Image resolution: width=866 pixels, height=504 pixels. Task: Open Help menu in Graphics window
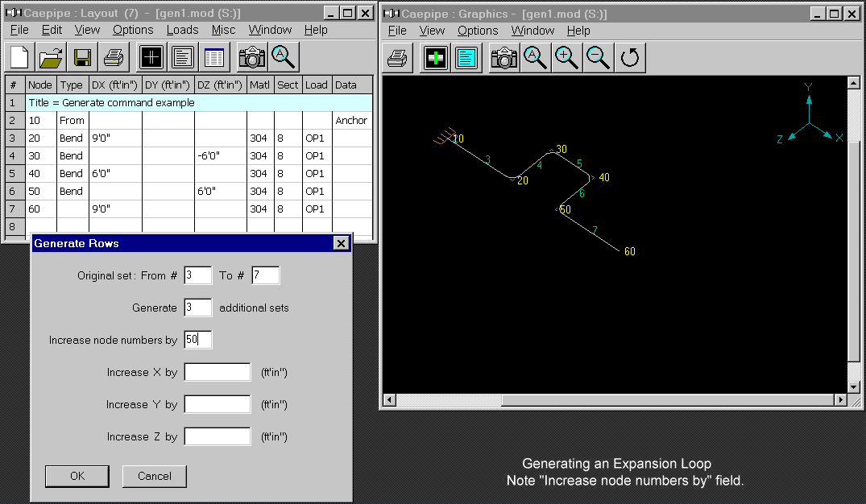[x=578, y=31]
